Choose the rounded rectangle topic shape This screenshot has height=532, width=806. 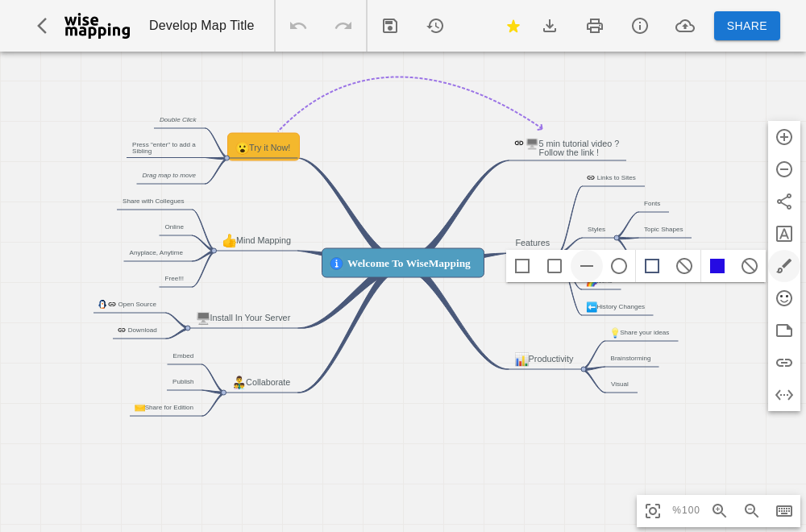click(555, 266)
